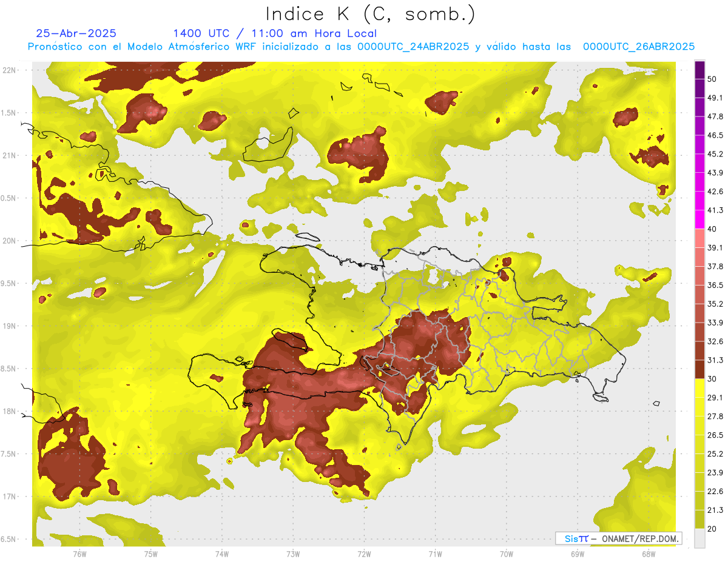Click the "0000UTC_26ABR2025" valid-until time
The width and height of the screenshot is (728, 562).
pos(638,46)
